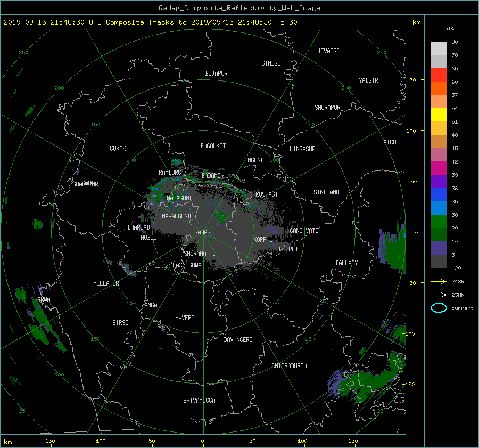Click the KUSTAGI city label
The height and width of the screenshot is (448, 479).
(267, 194)
